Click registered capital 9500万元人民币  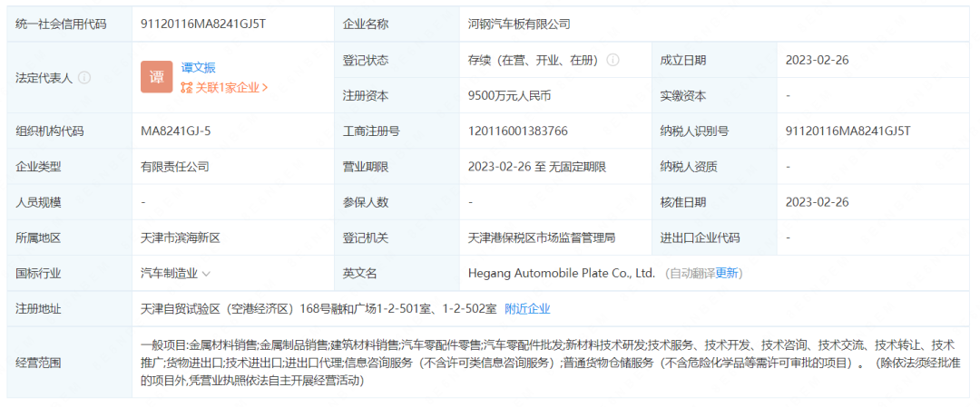[x=509, y=96]
